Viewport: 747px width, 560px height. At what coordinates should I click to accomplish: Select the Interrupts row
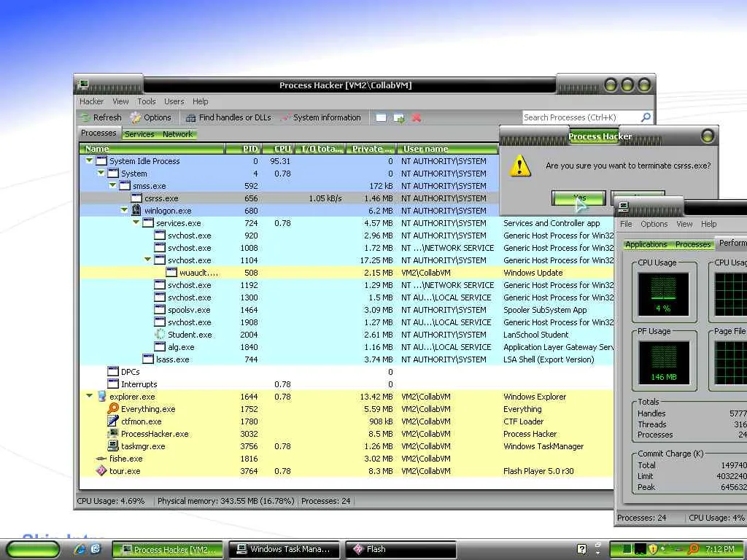347,384
